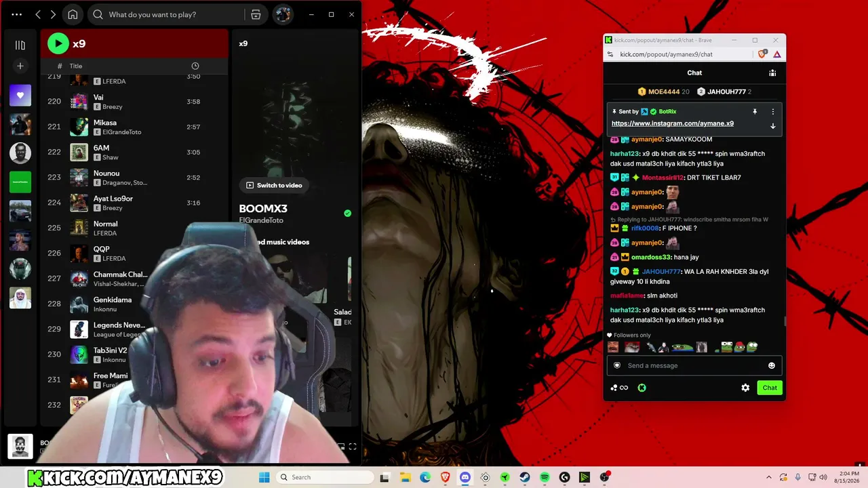Open the pinned instagram.com/aymane.x9 link
Image resolution: width=868 pixels, height=488 pixels.
pyautogui.click(x=673, y=123)
